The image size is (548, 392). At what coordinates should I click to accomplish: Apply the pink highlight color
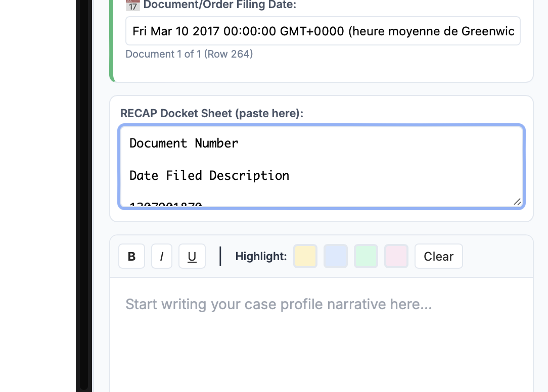396,256
